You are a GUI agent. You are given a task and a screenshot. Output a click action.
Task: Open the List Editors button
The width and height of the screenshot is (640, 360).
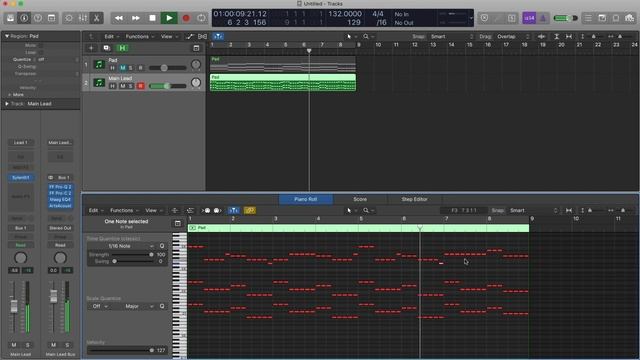point(588,18)
